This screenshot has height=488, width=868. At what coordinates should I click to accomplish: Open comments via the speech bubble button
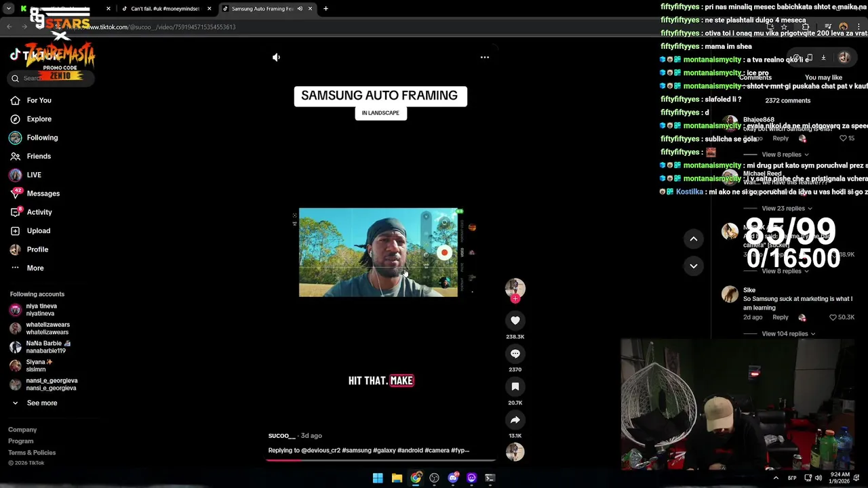click(x=515, y=354)
